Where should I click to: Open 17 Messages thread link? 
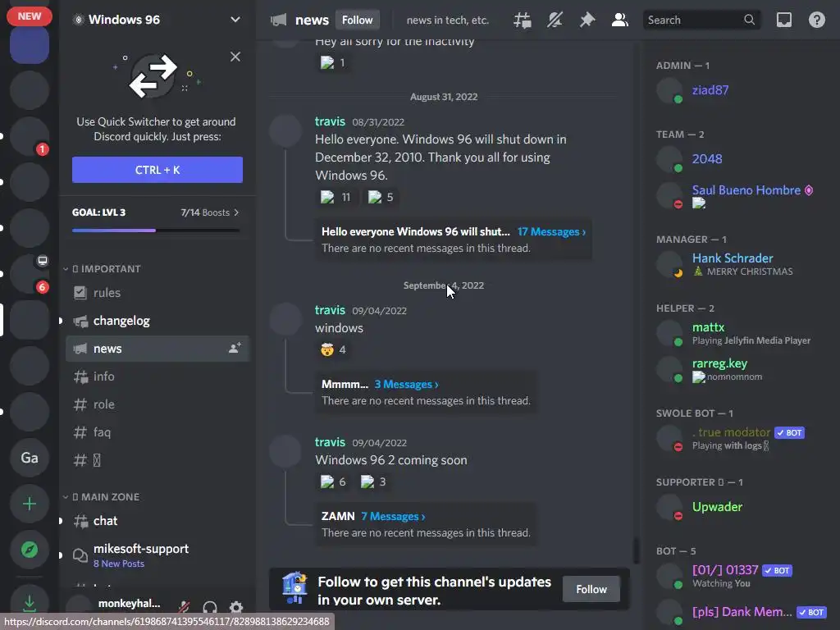[x=551, y=232]
